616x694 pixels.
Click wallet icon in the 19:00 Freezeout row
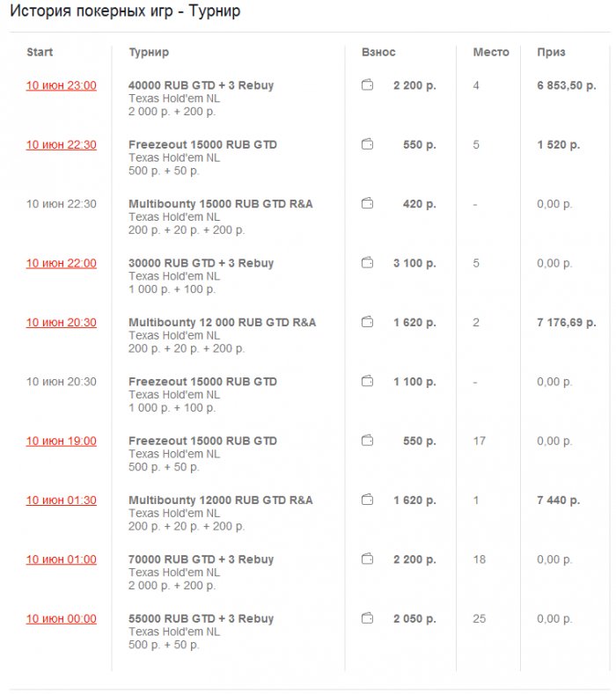coord(367,442)
